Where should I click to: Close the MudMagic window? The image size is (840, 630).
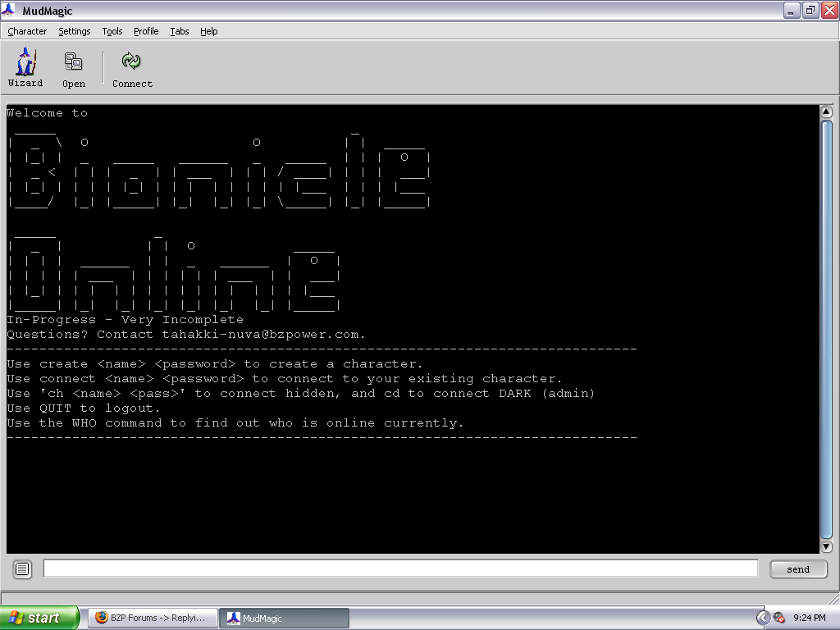830,10
